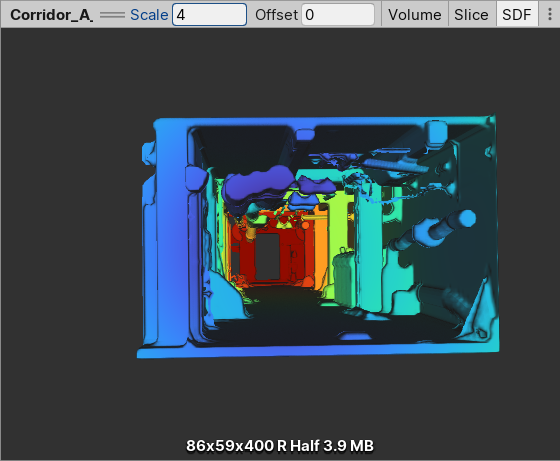Select the SDF preview mode

tap(517, 15)
